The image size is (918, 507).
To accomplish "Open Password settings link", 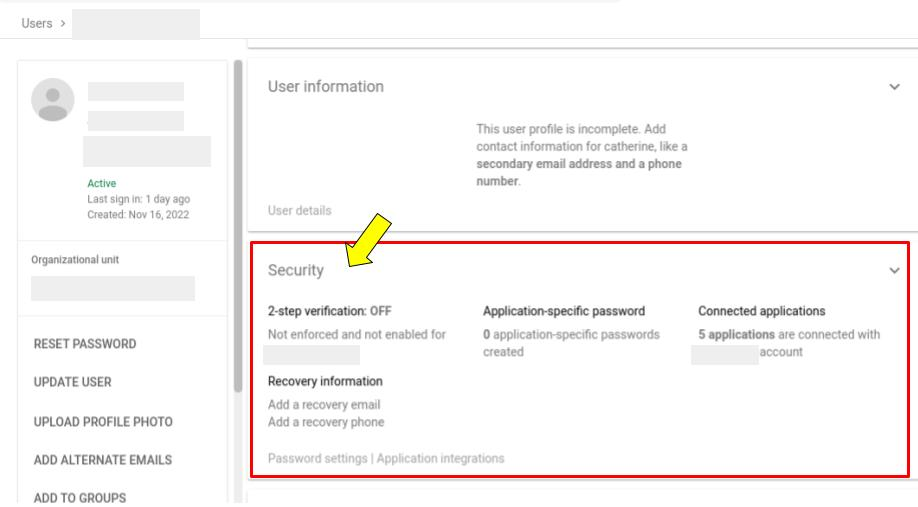I will point(317,458).
